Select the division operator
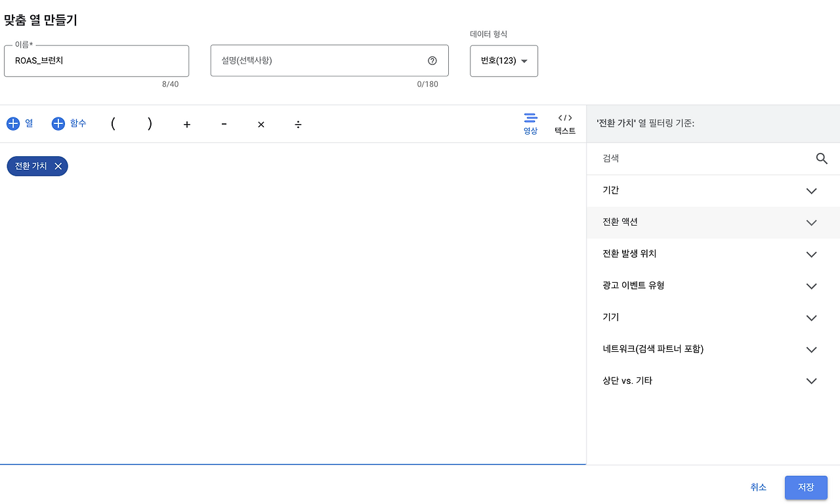The width and height of the screenshot is (840, 504). click(x=298, y=124)
